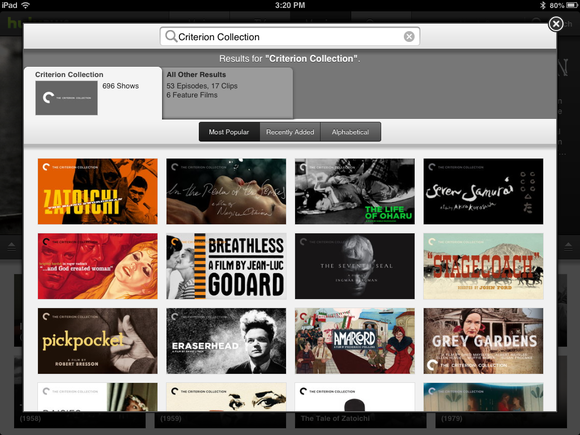The width and height of the screenshot is (580, 435).
Task: Tap the Bluetooth status icon
Action: click(543, 5)
